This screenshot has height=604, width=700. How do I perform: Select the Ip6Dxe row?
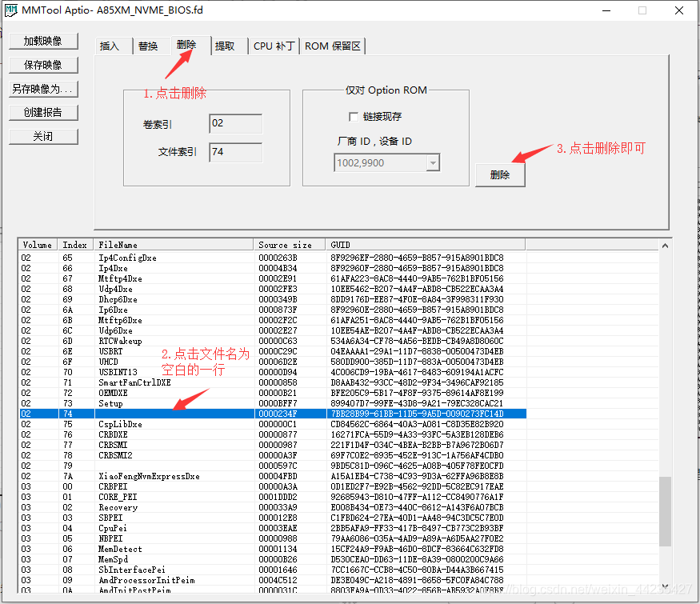click(273, 310)
